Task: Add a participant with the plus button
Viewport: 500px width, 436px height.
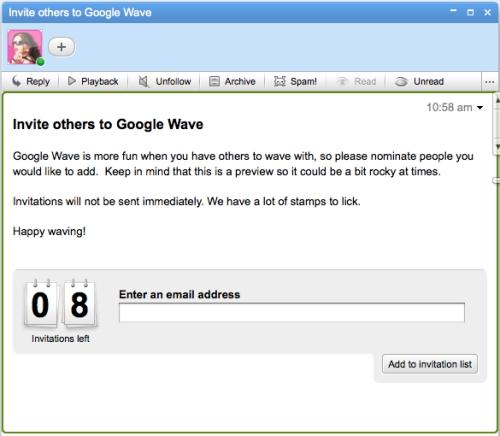Action: 61,47
